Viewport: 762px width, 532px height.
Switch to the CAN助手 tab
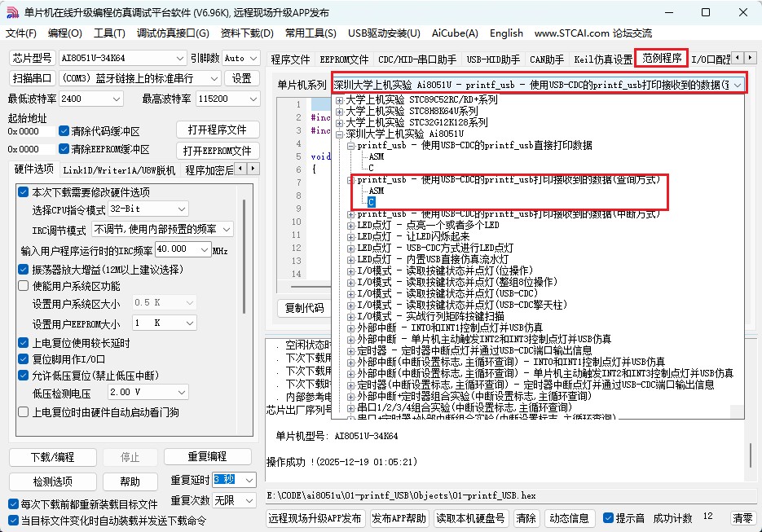click(x=548, y=57)
